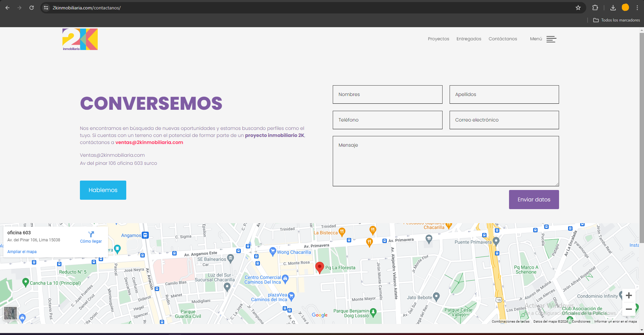The width and height of the screenshot is (644, 335).
Task: Click the Cancha La 10 (Principal) marker
Action: point(26,282)
